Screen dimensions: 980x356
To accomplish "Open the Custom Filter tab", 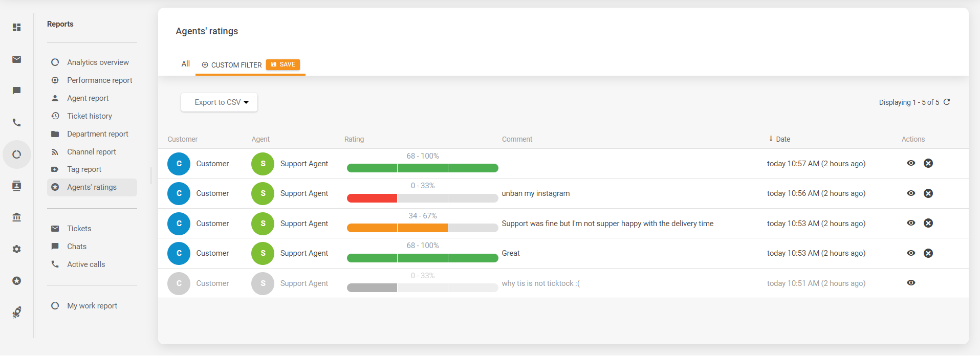I will (232, 65).
